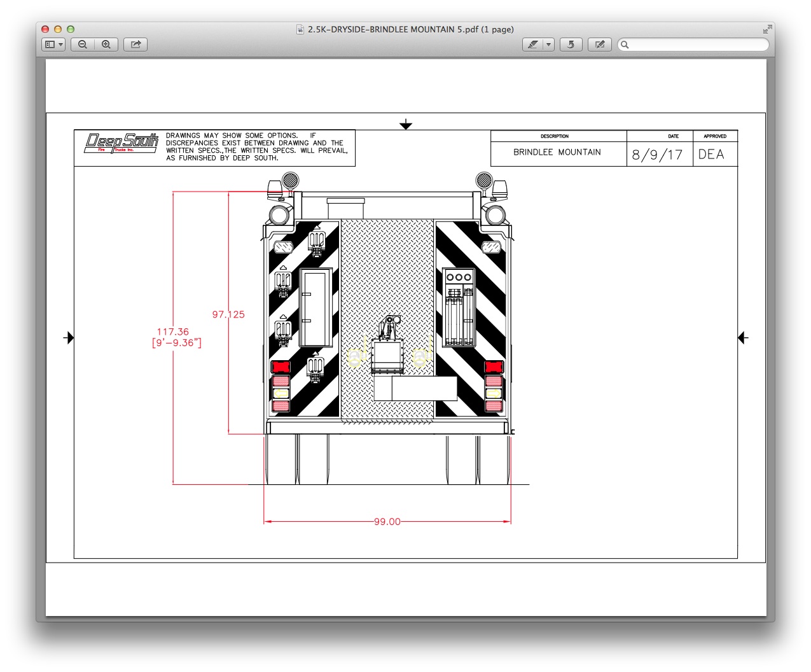Click the PDF document icon in title
This screenshot has height=672, width=811.
click(300, 29)
